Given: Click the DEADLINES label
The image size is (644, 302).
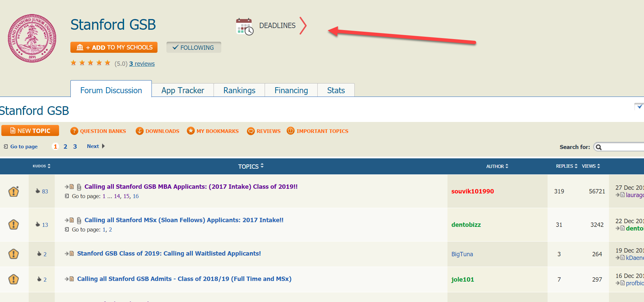Looking at the screenshot, I should [277, 26].
